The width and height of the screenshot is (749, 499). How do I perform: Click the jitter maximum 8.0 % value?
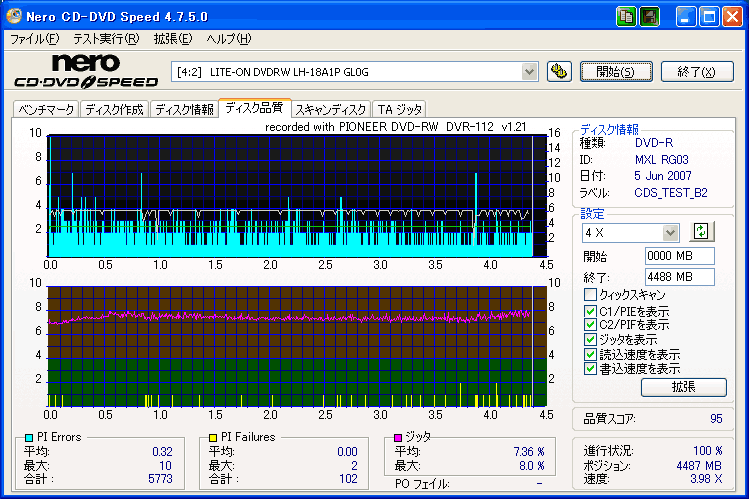coord(532,466)
